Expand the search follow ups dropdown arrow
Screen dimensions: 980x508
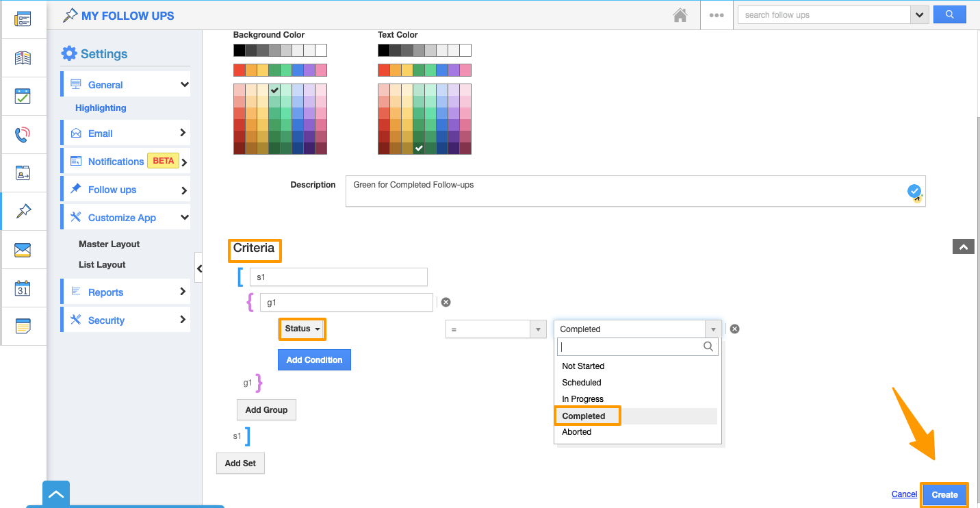pyautogui.click(x=918, y=14)
